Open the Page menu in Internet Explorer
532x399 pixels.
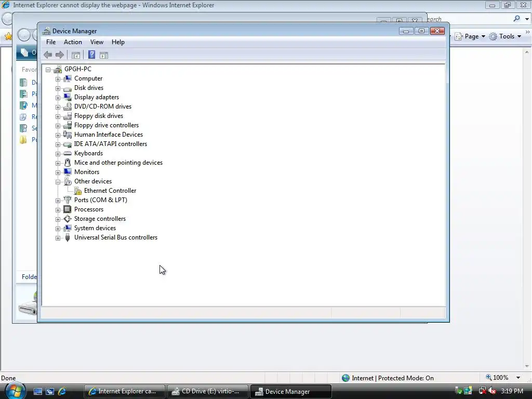pos(470,36)
